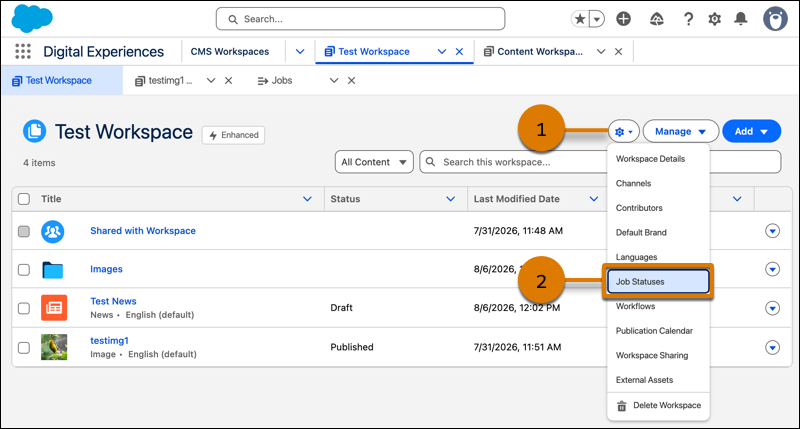The image size is (800, 429).
Task: Click the Images folder icon
Action: pos(53,269)
